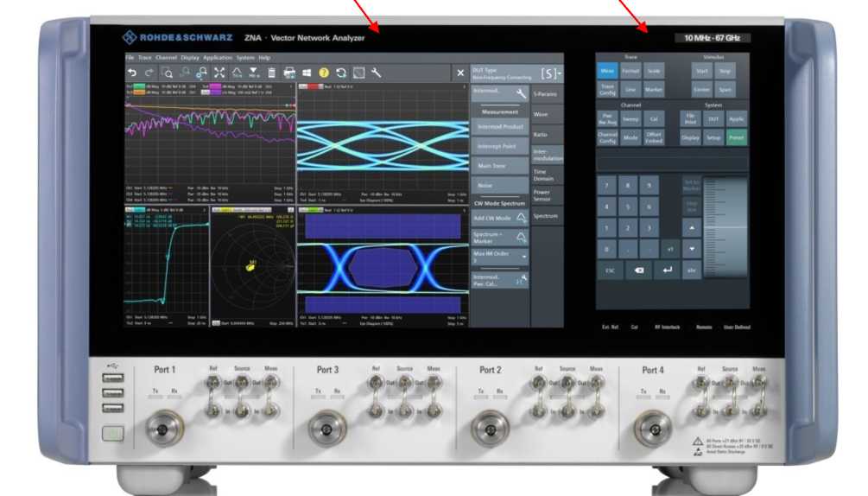Image resolution: width=868 pixels, height=496 pixels.
Task: Click the Sweep channel key
Action: pyautogui.click(x=630, y=119)
